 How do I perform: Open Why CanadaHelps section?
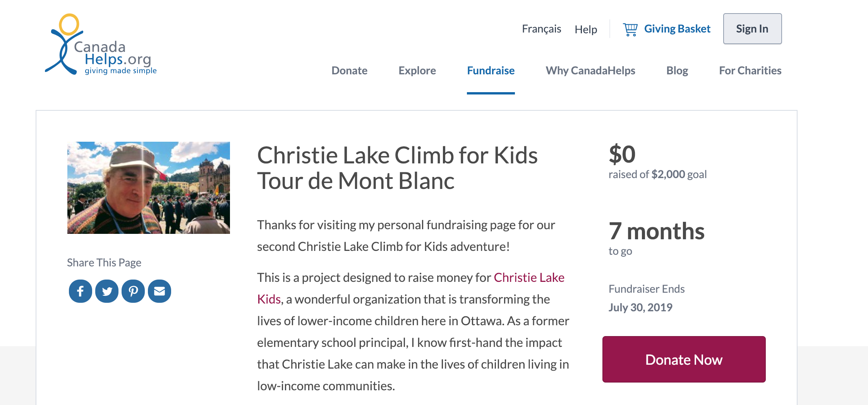[x=590, y=70]
